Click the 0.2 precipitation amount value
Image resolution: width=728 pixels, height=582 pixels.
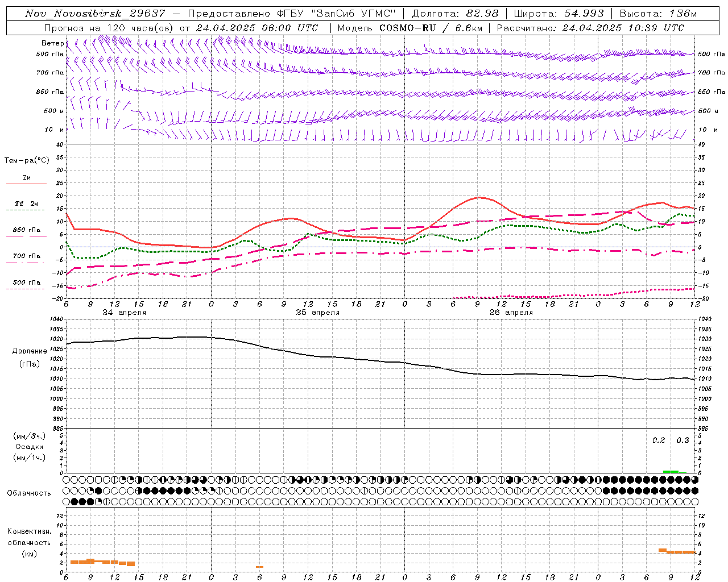pyautogui.click(x=659, y=440)
